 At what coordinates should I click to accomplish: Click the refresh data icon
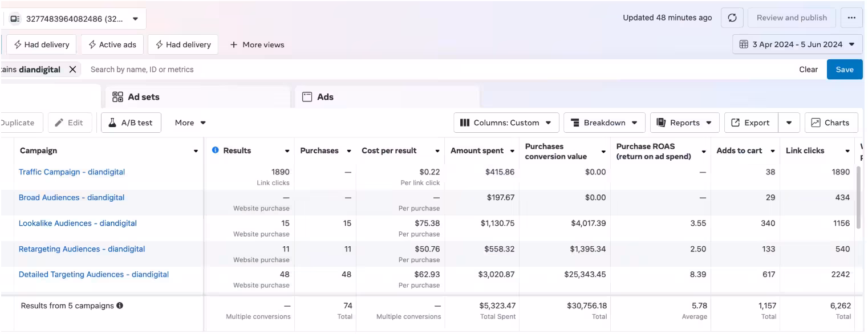(732, 18)
